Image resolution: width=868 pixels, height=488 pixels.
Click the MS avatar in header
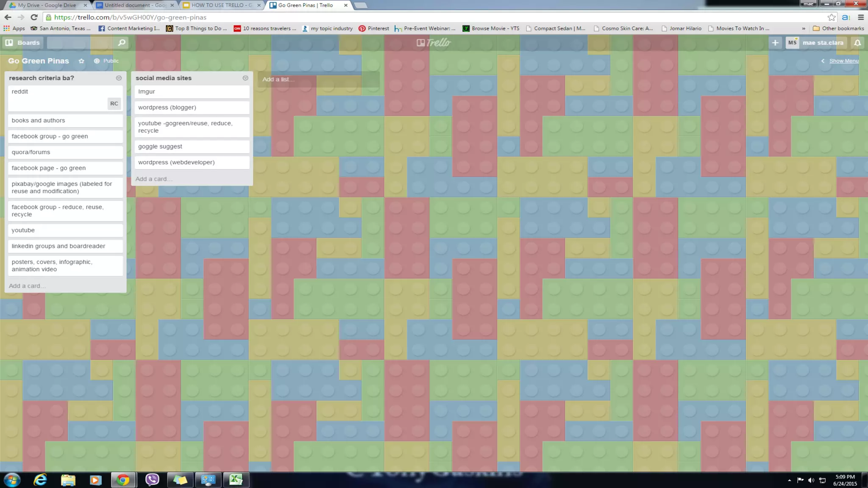pyautogui.click(x=792, y=42)
